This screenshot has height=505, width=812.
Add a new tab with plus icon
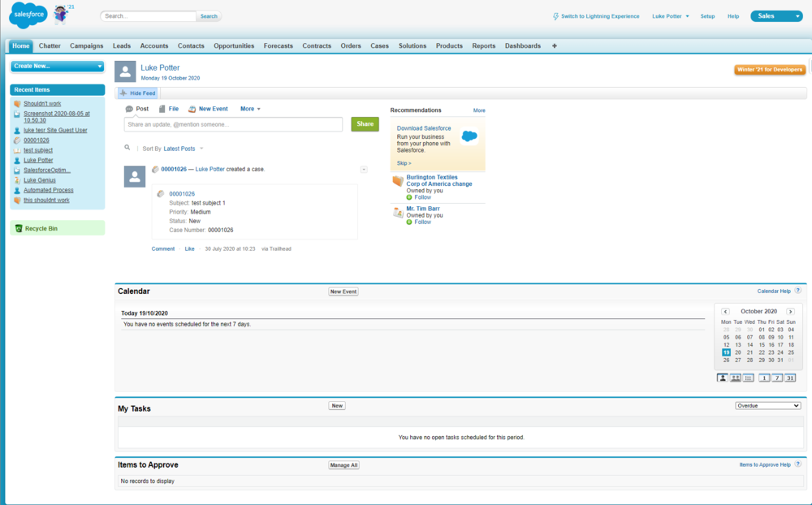(554, 45)
